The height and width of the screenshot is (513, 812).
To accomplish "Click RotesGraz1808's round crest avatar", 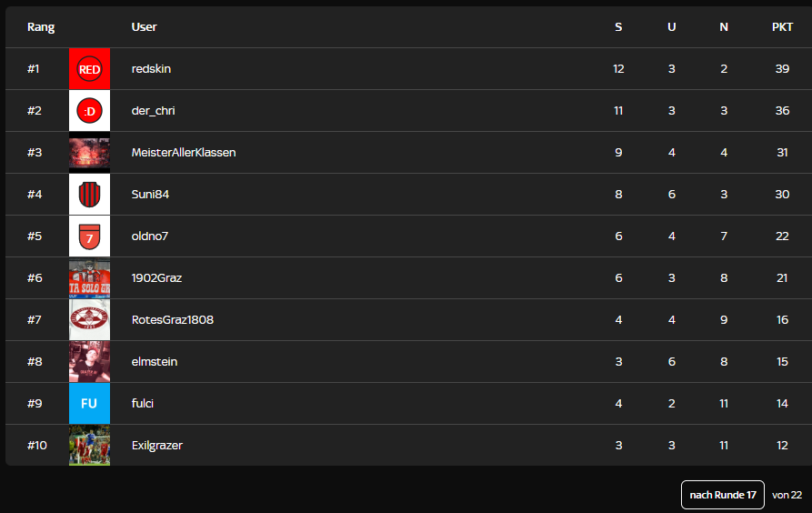I will click(x=89, y=320).
